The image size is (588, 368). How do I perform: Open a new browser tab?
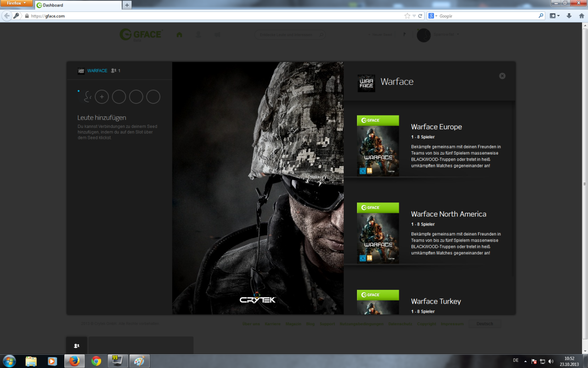point(127,5)
